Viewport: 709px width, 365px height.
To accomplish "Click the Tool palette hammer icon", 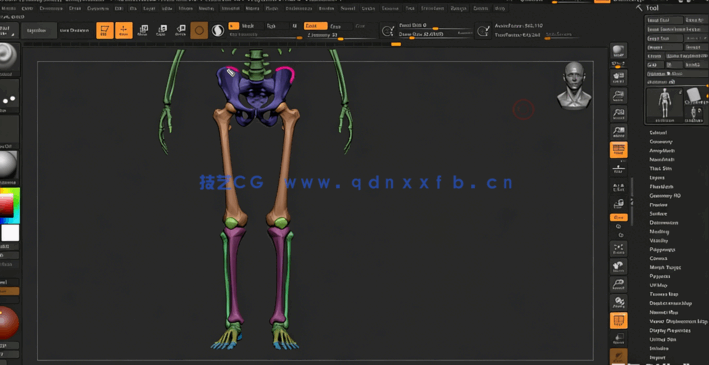I will [638, 8].
